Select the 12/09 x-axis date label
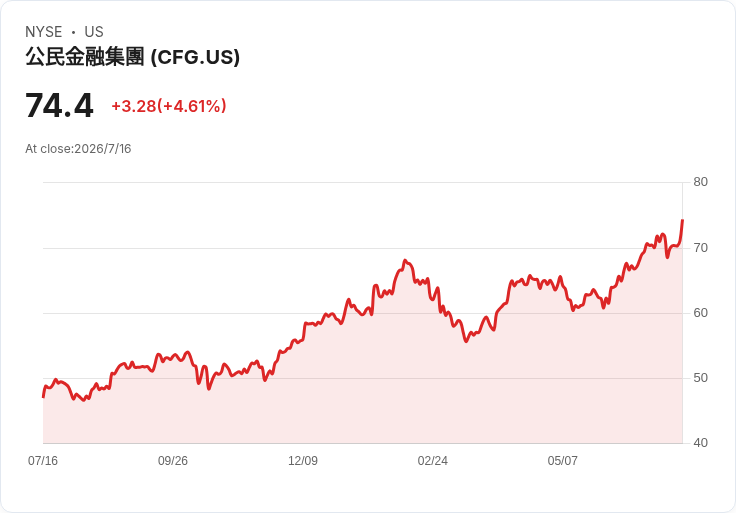Screen dimensions: 736x513 (x=303, y=461)
